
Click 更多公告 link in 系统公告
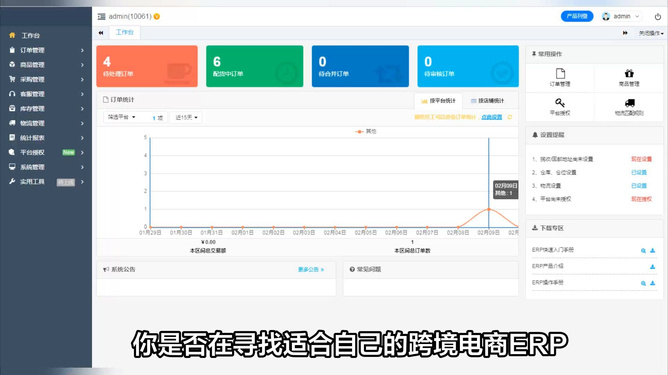(x=311, y=269)
